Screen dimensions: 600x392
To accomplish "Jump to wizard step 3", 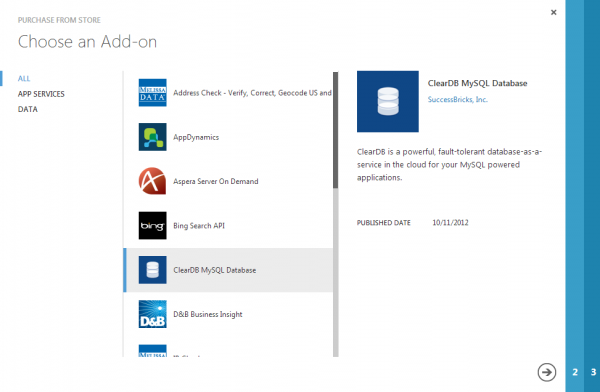I will [x=593, y=372].
